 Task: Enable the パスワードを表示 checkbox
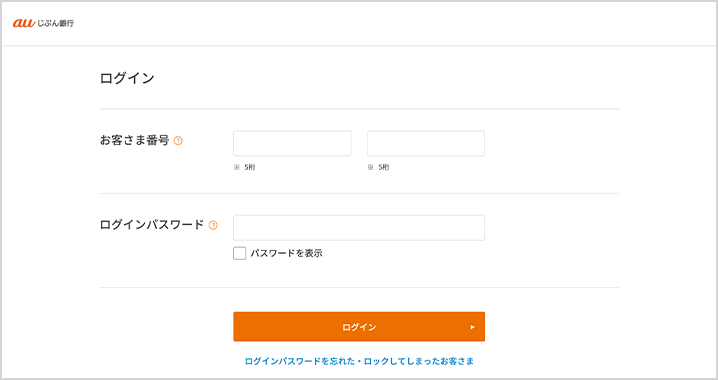coord(239,253)
